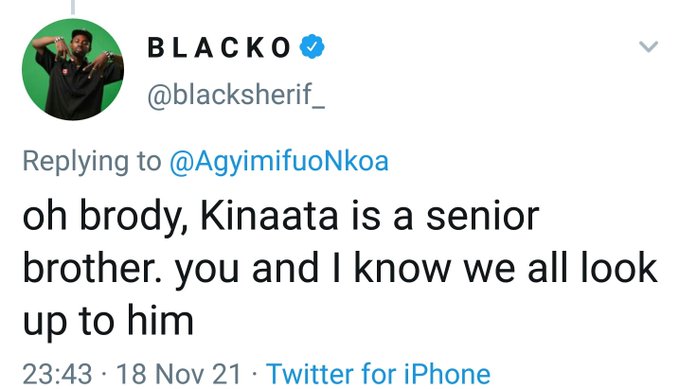The image size is (679, 389).
Task: Open the BLACKO profile picture
Action: (73, 69)
